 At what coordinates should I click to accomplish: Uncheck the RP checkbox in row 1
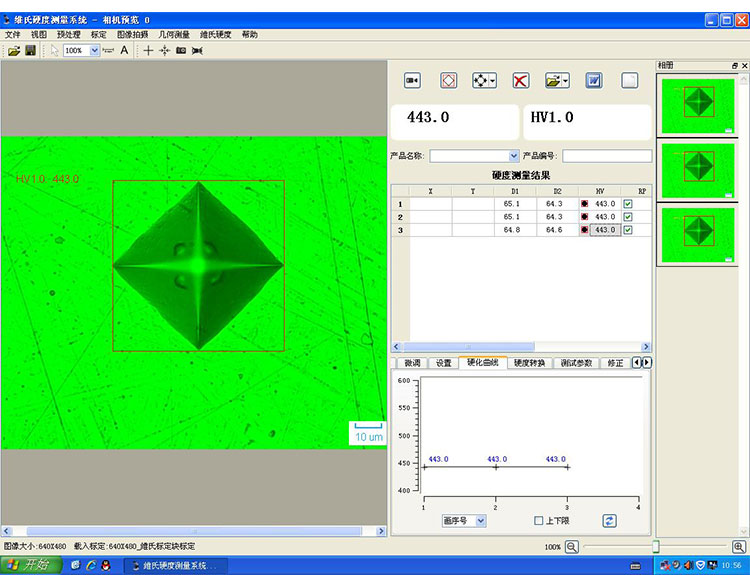coord(628,203)
